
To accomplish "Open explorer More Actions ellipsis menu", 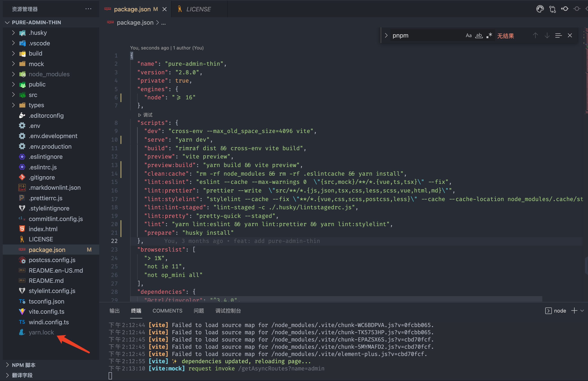I will coord(88,9).
